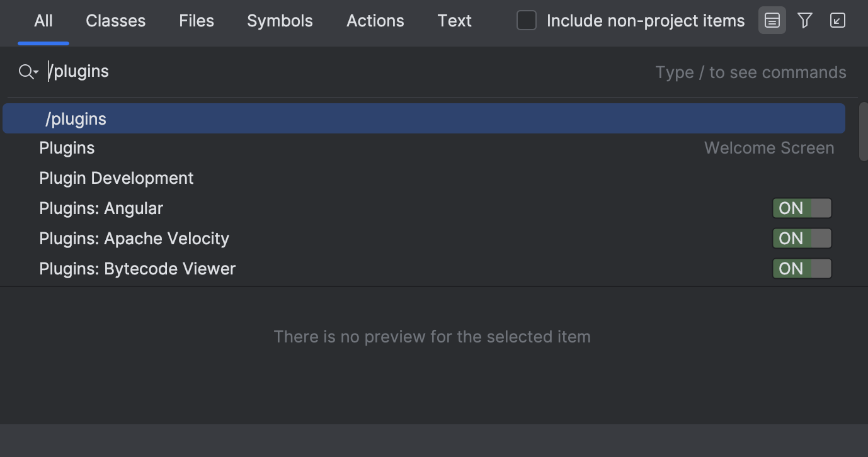Screen dimensions: 868x457
Task: Open the search filter funnel icon
Action: click(x=804, y=20)
